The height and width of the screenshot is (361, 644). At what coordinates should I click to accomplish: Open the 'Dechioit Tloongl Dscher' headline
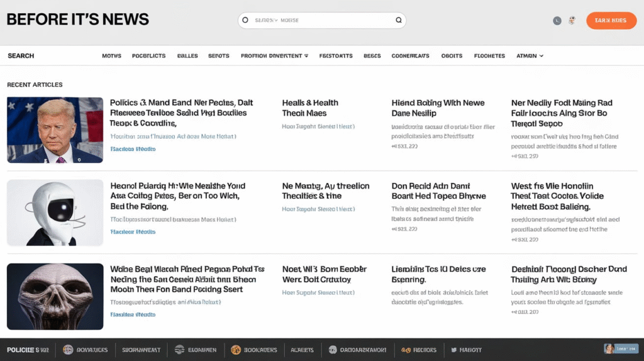click(x=569, y=274)
